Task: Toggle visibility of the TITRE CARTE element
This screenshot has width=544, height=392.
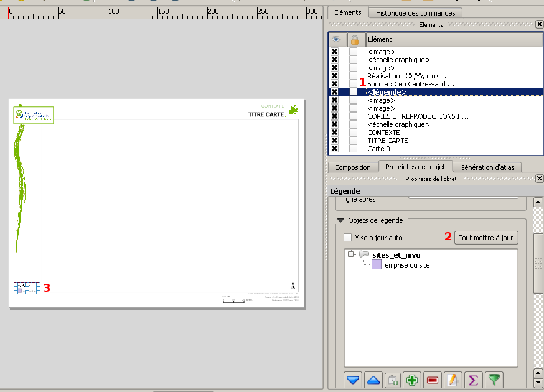Action: [335, 141]
